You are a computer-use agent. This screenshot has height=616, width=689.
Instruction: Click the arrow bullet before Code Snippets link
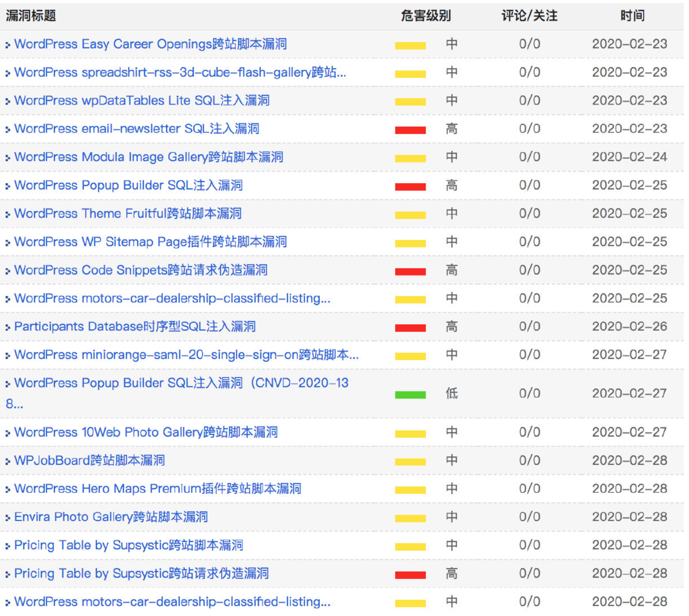coord(8,271)
